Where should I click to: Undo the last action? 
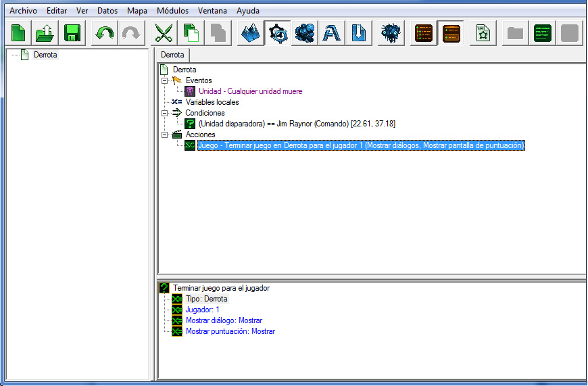[104, 33]
